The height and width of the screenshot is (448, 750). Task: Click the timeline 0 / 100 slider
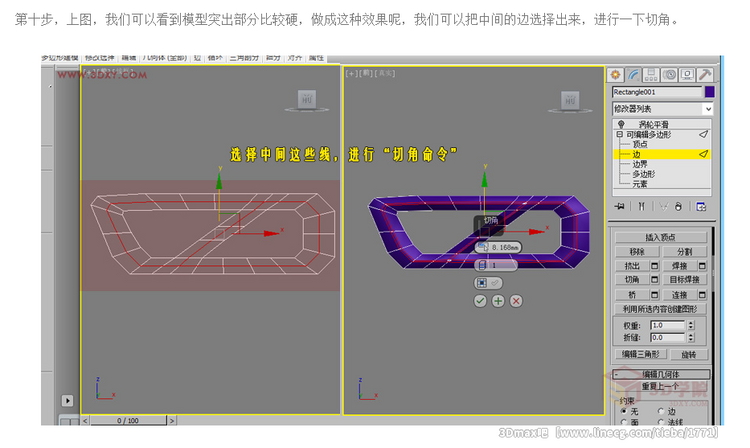click(128, 421)
